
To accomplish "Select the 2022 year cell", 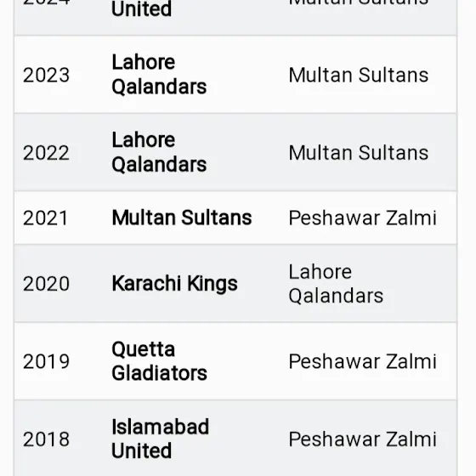I will pyautogui.click(x=46, y=153).
